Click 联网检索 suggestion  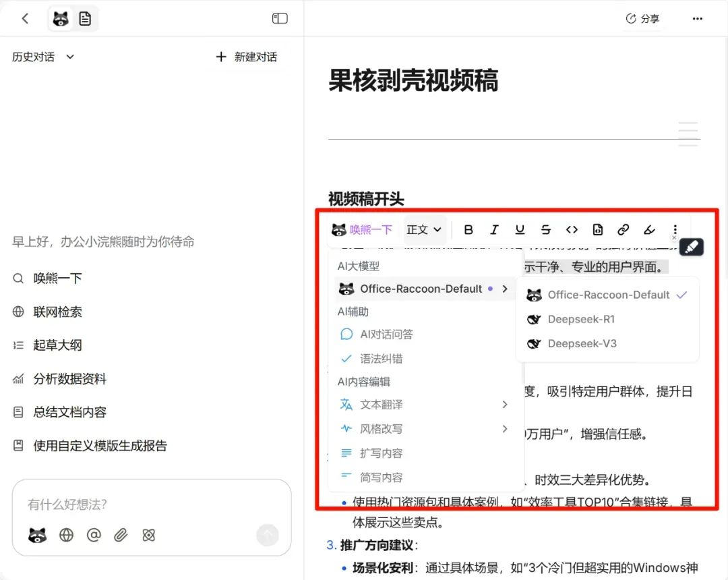pyautogui.click(x=47, y=312)
